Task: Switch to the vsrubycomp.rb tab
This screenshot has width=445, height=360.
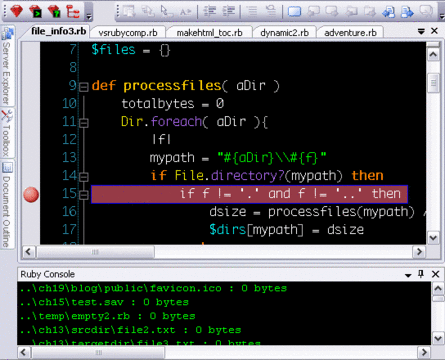Action: pyautogui.click(x=128, y=33)
